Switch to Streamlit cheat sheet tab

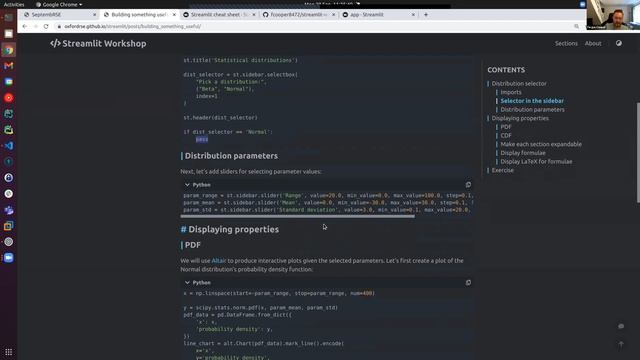(x=219, y=15)
